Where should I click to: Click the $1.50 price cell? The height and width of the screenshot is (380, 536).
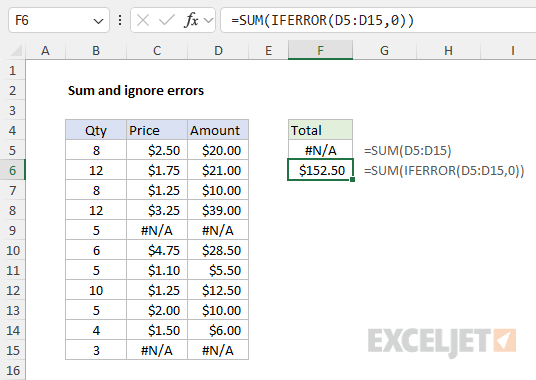[157, 330]
